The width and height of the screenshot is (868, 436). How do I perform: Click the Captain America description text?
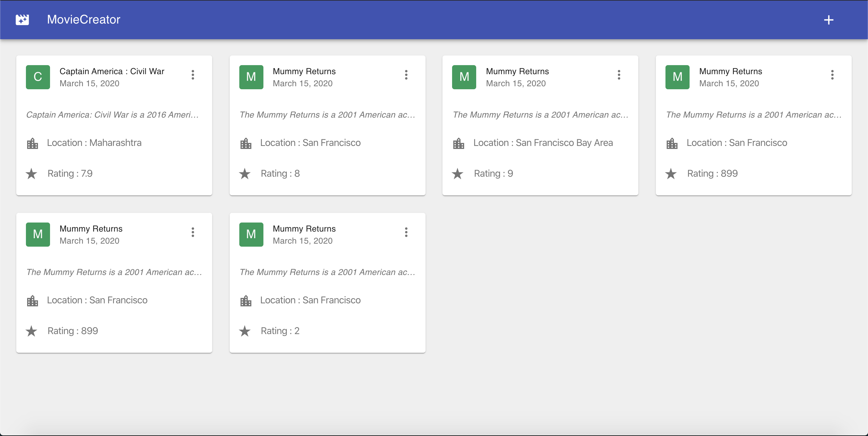point(112,115)
